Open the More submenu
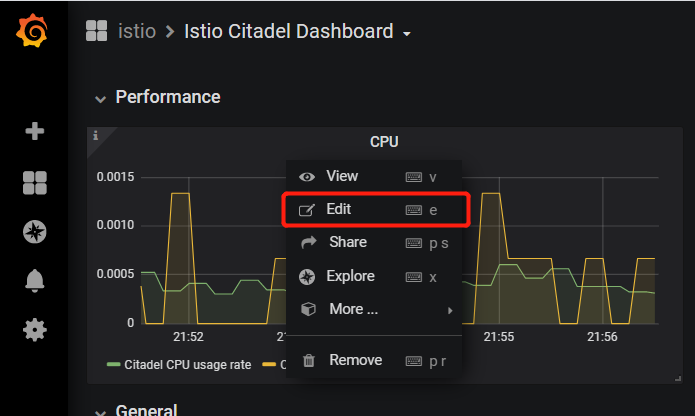This screenshot has width=695, height=416. tap(353, 309)
